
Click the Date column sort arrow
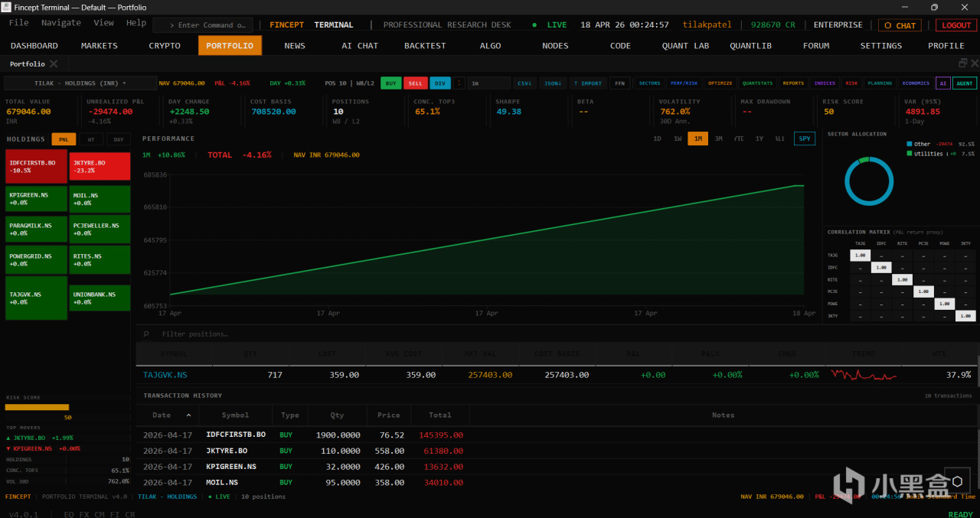188,415
